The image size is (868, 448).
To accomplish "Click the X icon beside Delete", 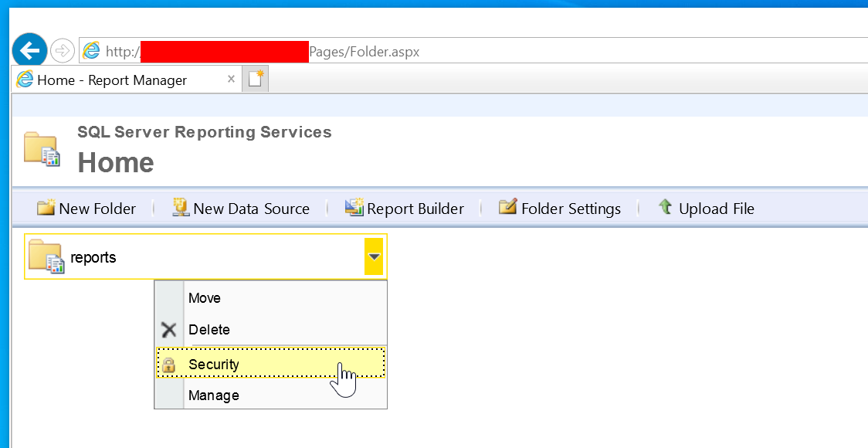I will (x=169, y=330).
